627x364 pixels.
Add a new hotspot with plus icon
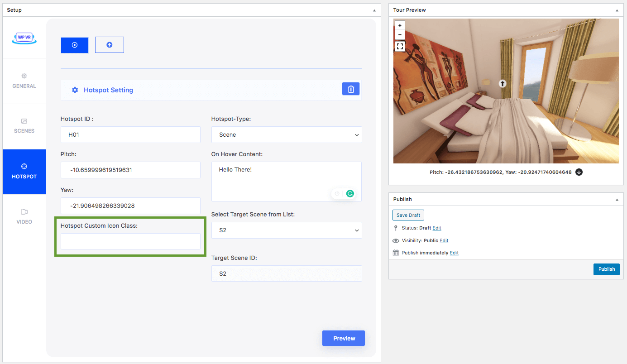(109, 45)
